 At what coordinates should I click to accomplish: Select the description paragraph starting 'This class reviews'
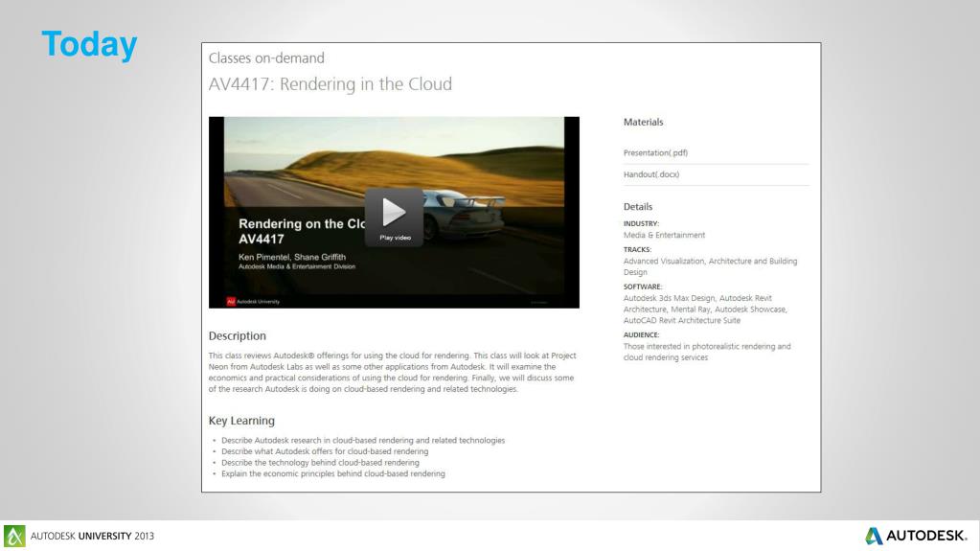tap(393, 372)
